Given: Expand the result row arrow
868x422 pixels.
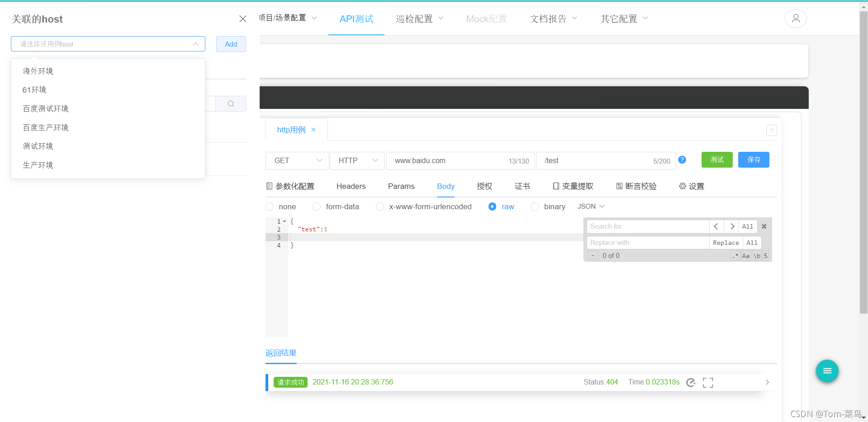Looking at the screenshot, I should 767,382.
